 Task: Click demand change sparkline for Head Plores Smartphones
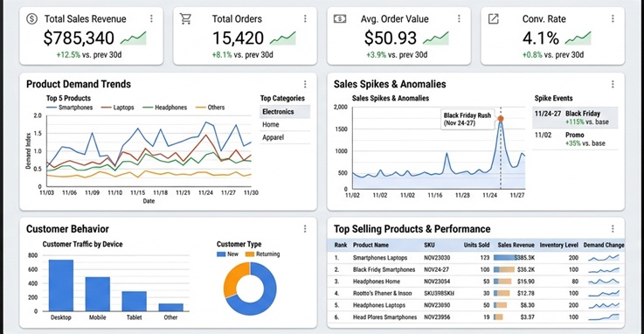604,317
